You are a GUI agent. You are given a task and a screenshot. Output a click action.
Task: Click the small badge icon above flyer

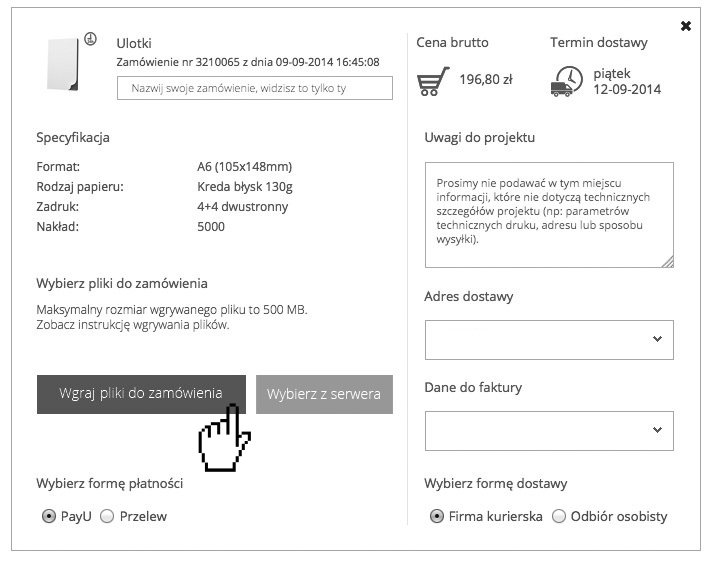coord(89,39)
